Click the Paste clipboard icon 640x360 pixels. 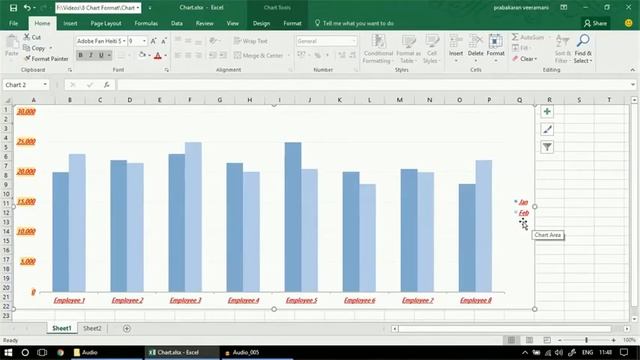[12, 42]
